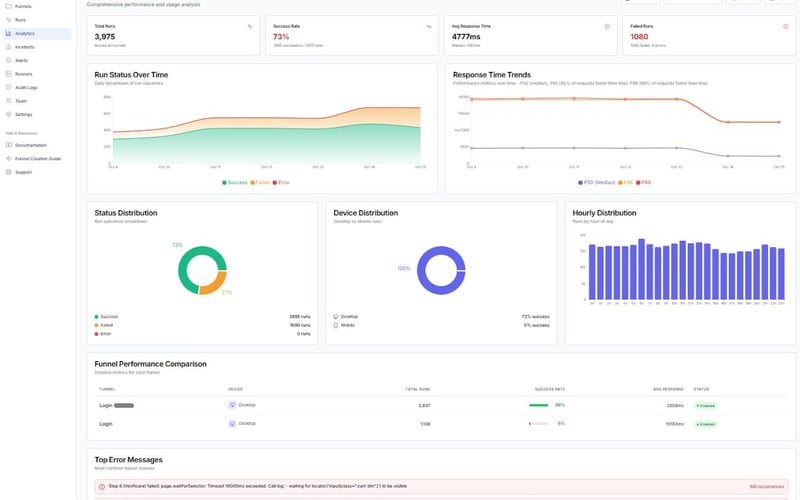
Task: Click the Runs activity icon in sidebar
Action: [8, 19]
